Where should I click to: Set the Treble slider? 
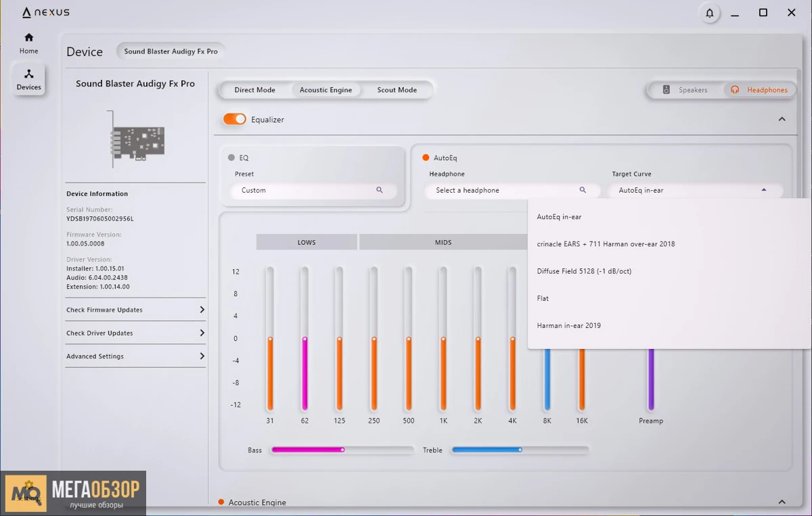tap(520, 450)
